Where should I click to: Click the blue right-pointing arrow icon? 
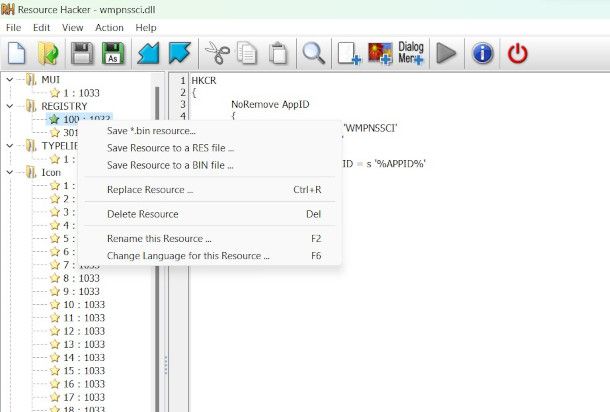coord(180,53)
